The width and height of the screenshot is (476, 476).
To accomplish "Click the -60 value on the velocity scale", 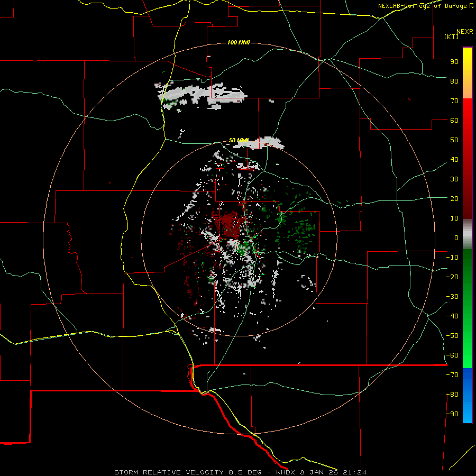I will click(452, 355).
